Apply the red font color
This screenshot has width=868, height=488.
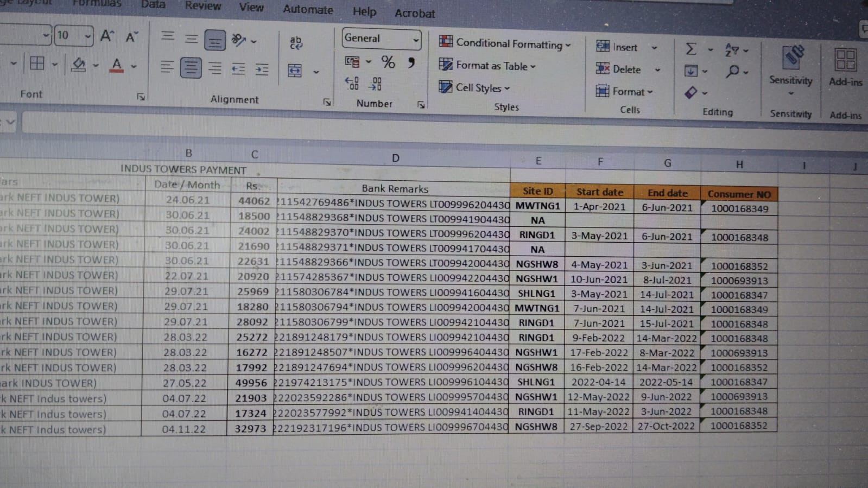[116, 65]
